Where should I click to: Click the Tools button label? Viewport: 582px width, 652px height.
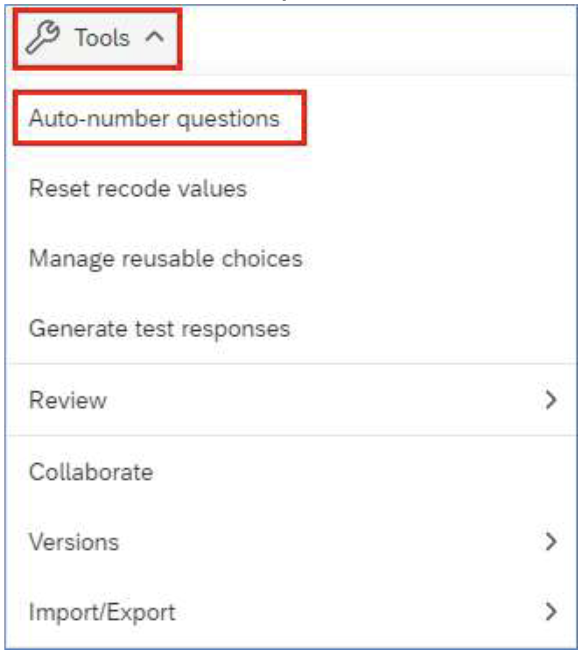pyautogui.click(x=102, y=38)
